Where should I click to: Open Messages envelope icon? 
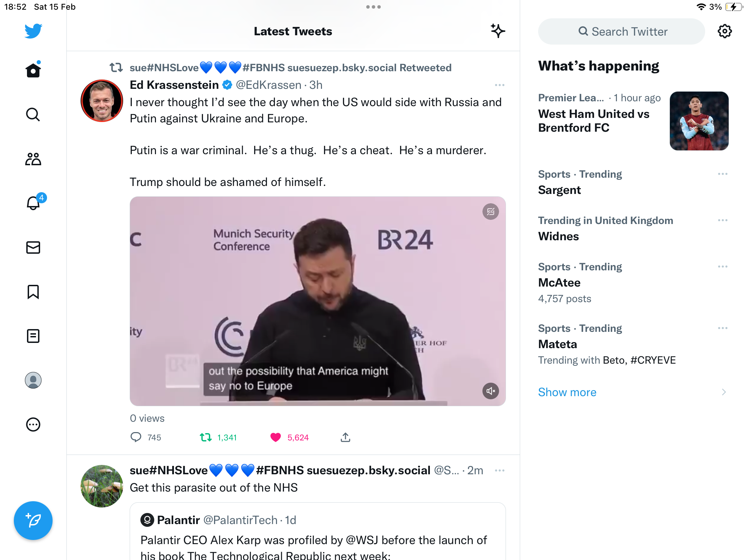(x=33, y=248)
